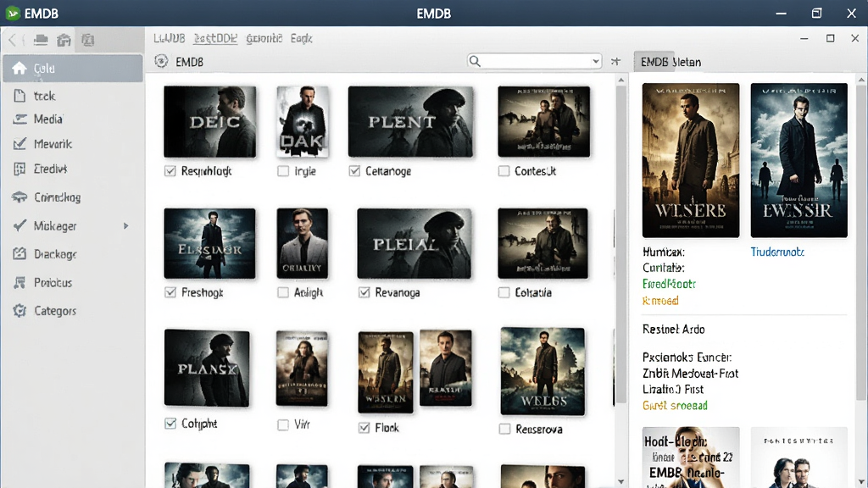This screenshot has width=868, height=488.
Task: Click the toolbar home/building icon
Action: [64, 40]
